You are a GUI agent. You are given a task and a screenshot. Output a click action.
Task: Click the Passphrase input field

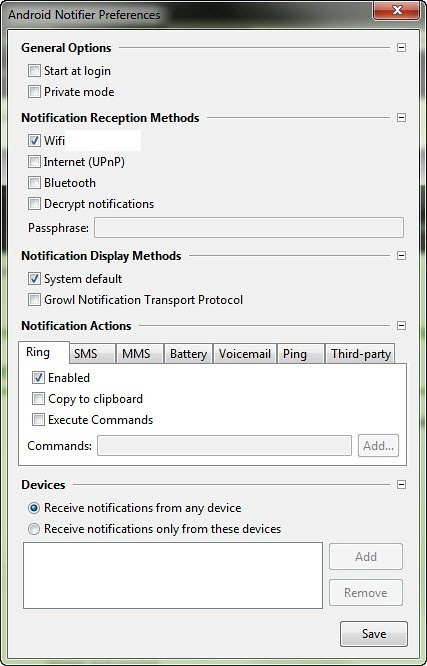[x=249, y=228]
